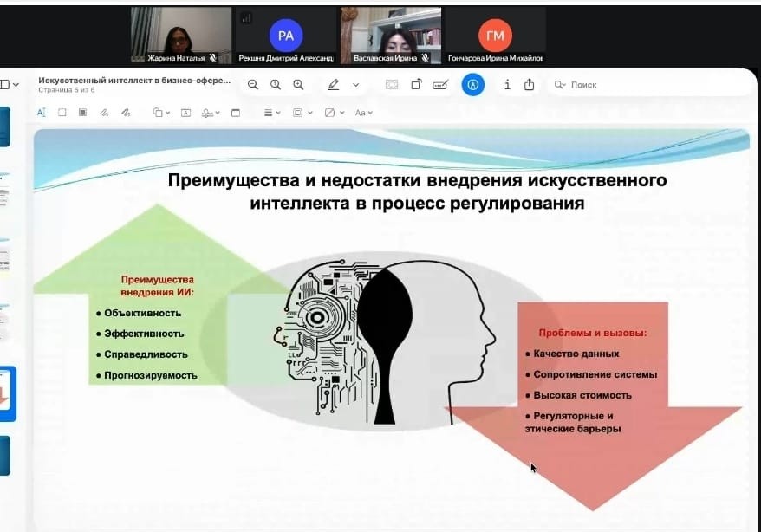Choose the rectangular selection tool
Screen dimensions: 761x532
click(62, 113)
